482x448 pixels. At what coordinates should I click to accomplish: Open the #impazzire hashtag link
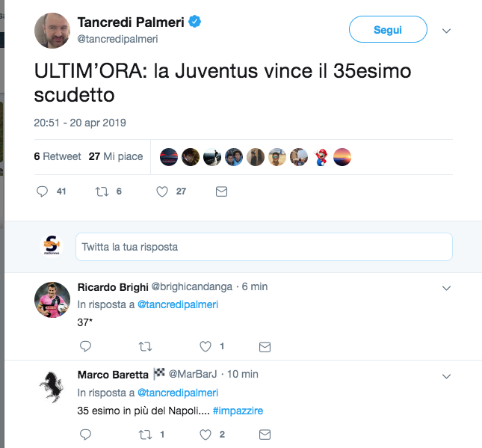(x=238, y=411)
